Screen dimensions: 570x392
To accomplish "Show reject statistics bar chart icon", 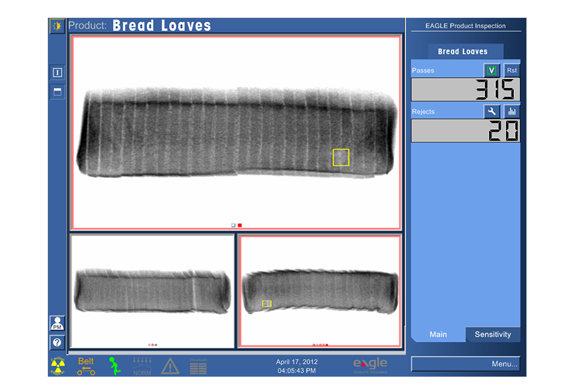I will tap(512, 111).
